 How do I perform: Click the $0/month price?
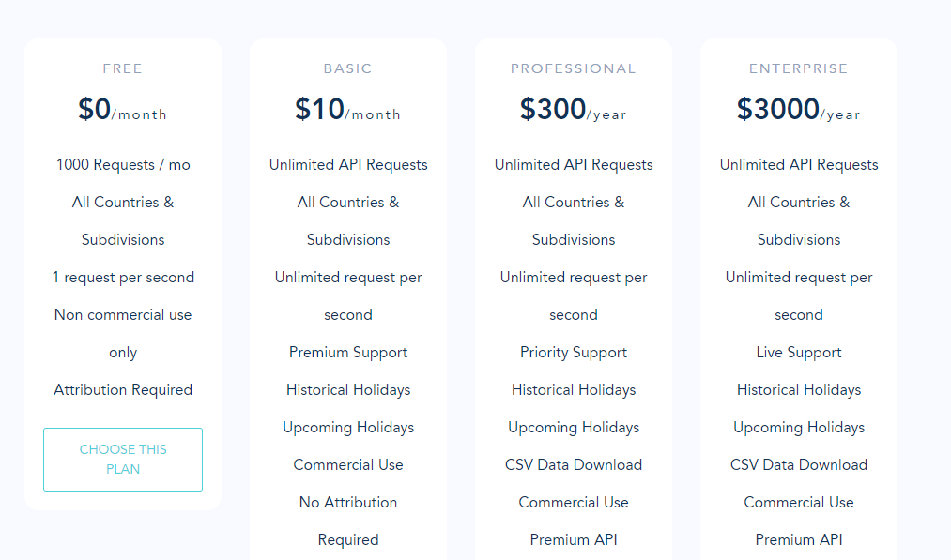coord(123,110)
